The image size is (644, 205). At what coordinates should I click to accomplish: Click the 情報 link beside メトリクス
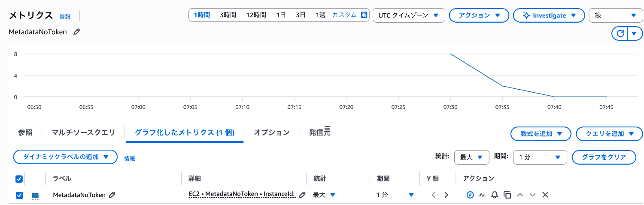point(65,17)
